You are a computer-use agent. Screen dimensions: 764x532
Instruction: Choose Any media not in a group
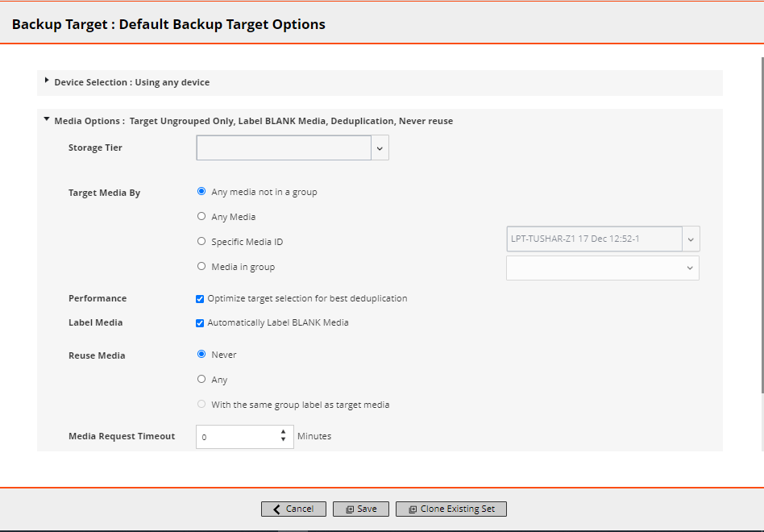pos(201,192)
